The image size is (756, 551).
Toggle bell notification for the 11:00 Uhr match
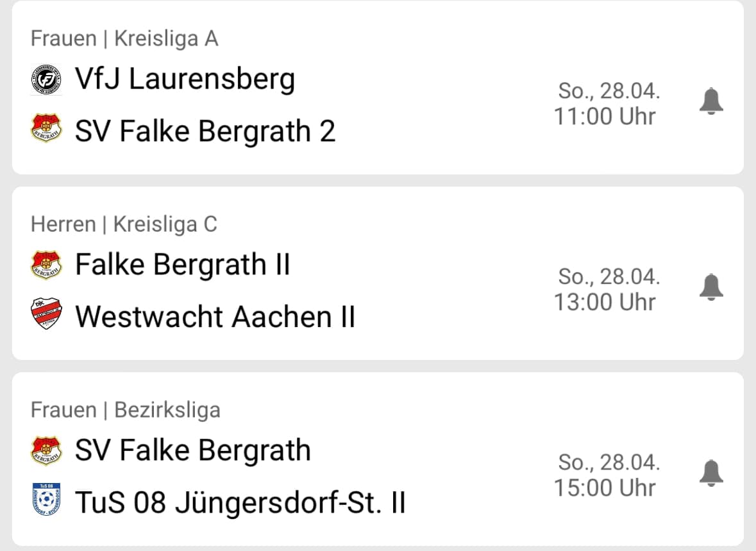pos(711,101)
